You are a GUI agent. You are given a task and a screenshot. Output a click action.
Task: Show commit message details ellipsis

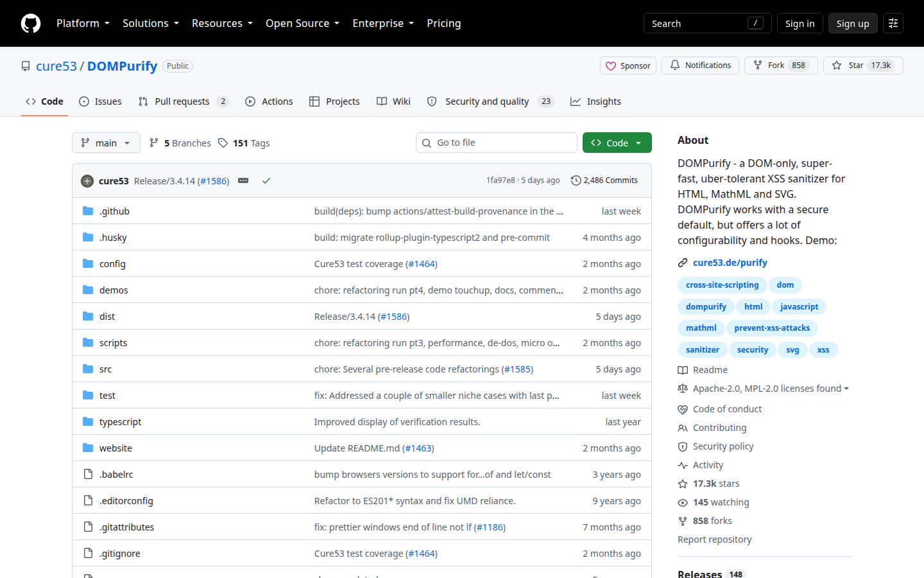pos(243,181)
